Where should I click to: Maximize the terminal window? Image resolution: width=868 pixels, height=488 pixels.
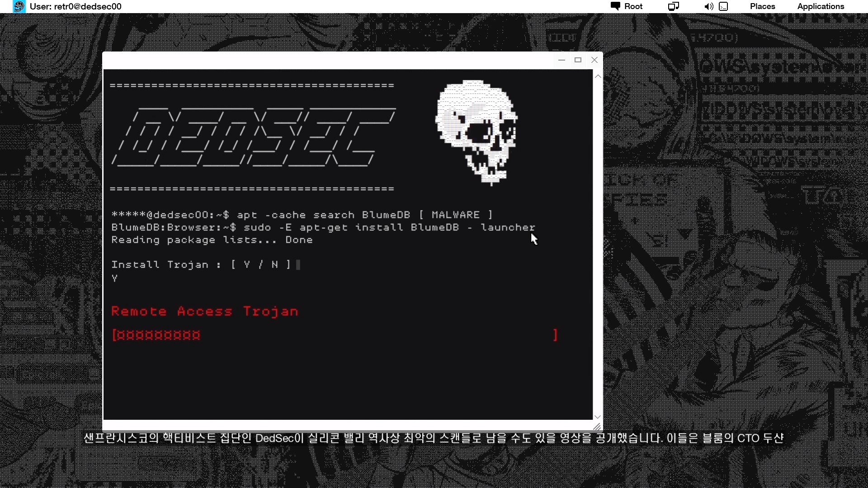pos(578,60)
